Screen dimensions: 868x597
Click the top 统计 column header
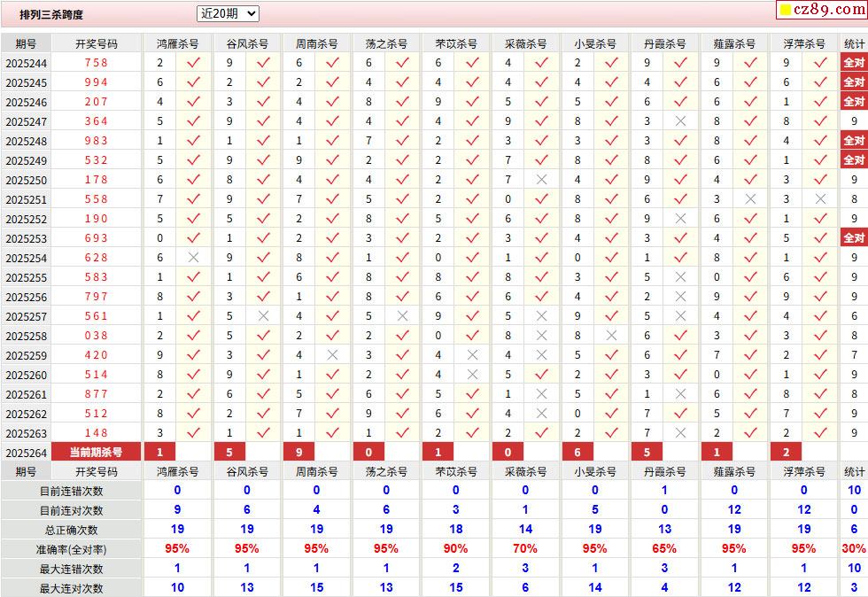854,43
